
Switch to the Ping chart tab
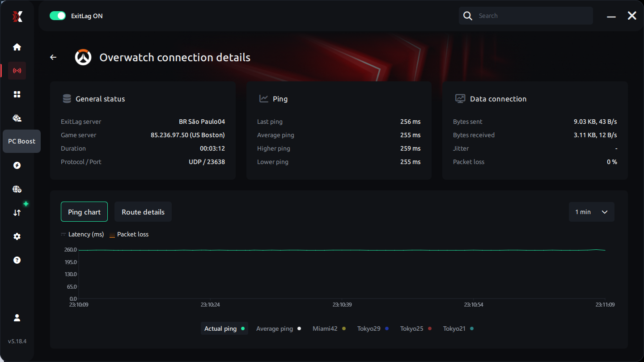84,212
